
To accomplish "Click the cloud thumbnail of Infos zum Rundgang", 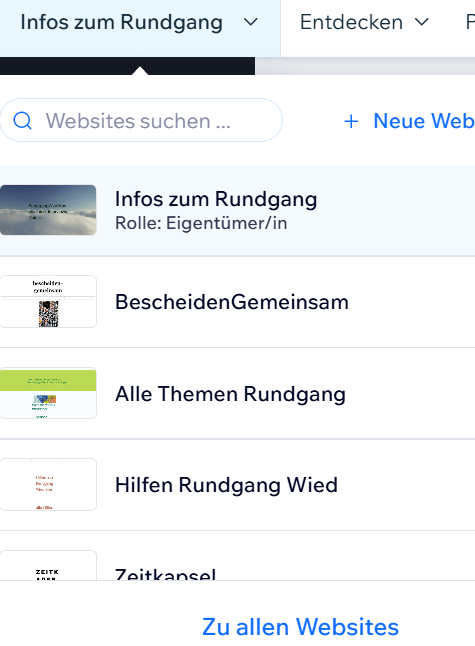I will click(48, 210).
